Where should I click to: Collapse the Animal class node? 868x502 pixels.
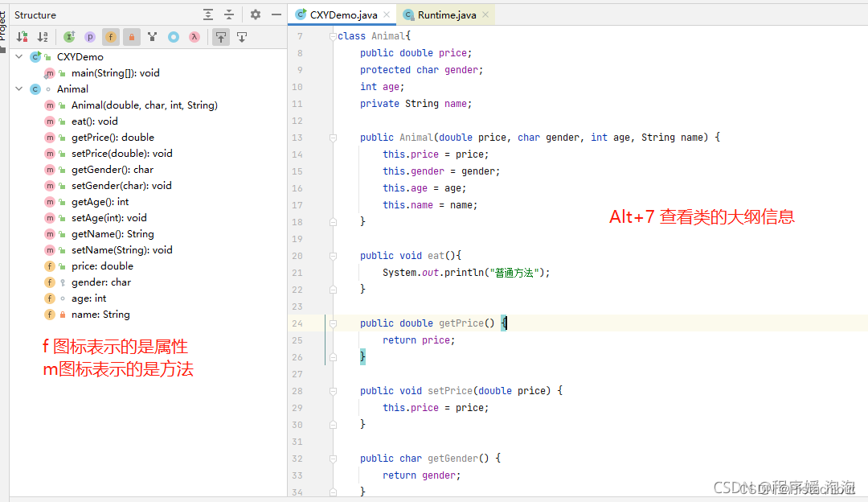tap(19, 88)
